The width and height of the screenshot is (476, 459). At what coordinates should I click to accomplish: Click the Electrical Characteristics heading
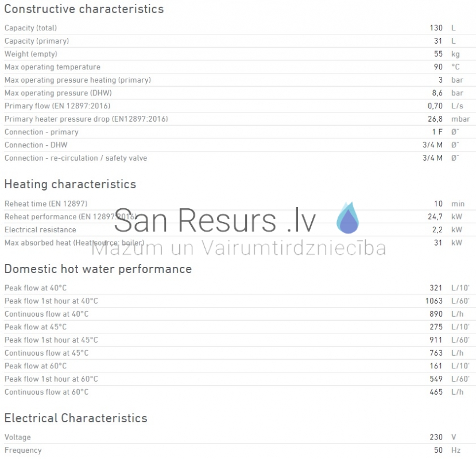[x=76, y=418]
